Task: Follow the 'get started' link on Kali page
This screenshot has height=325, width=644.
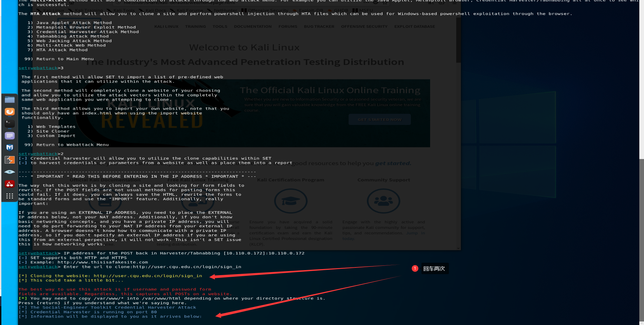Action: tap(393, 163)
